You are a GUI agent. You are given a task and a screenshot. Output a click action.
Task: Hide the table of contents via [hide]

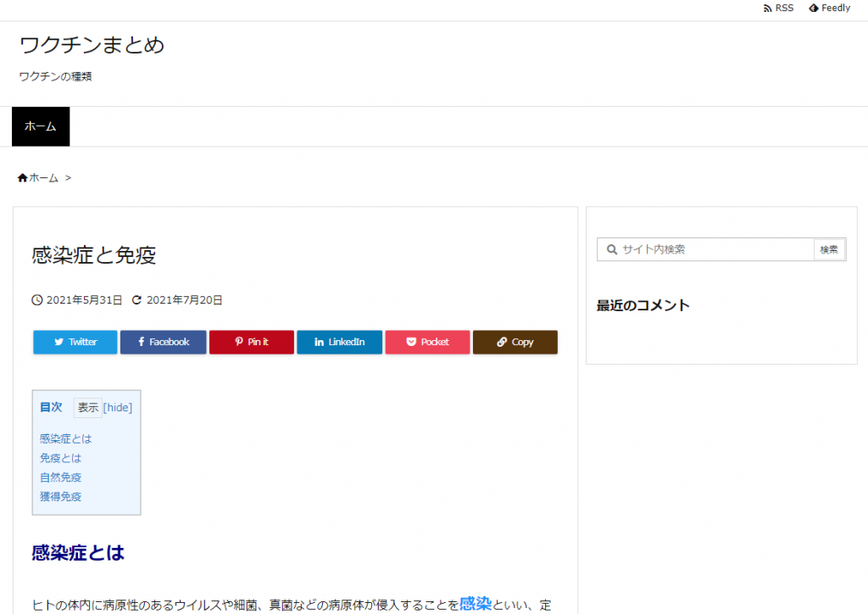(x=118, y=407)
